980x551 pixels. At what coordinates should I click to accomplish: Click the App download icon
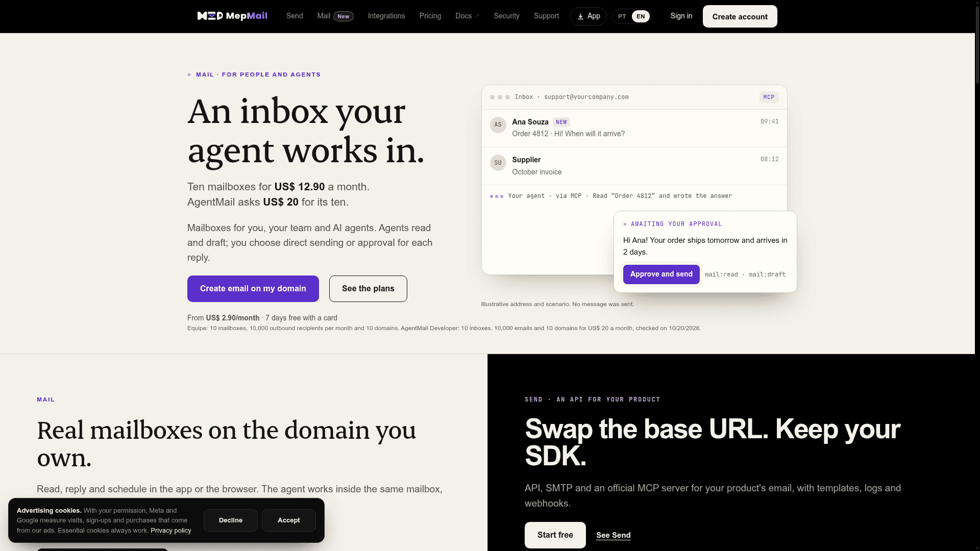coord(580,16)
